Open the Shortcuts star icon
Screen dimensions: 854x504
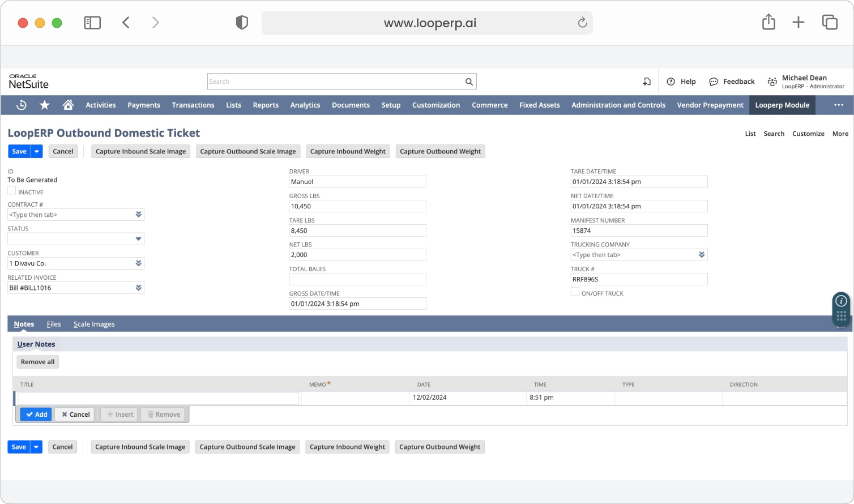pyautogui.click(x=45, y=105)
